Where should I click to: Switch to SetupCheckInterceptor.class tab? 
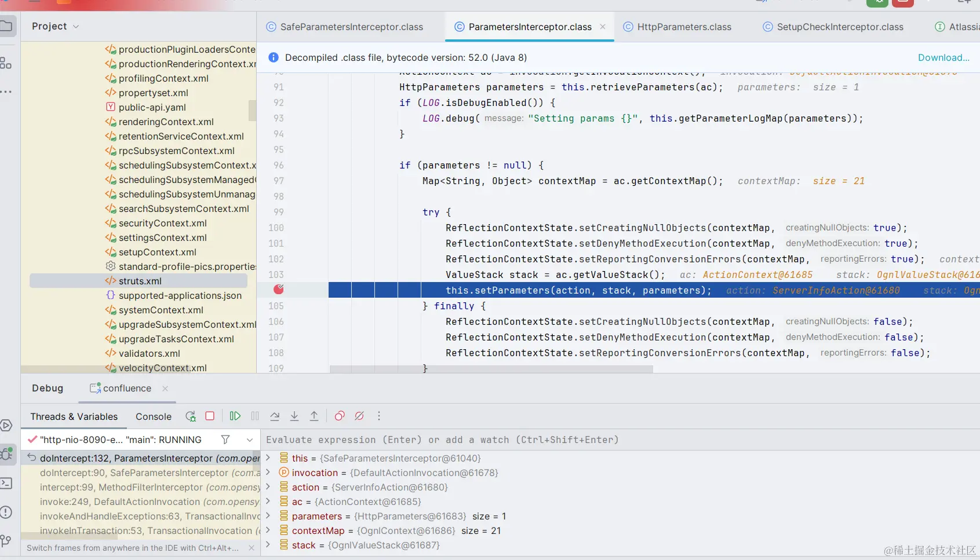pos(833,27)
